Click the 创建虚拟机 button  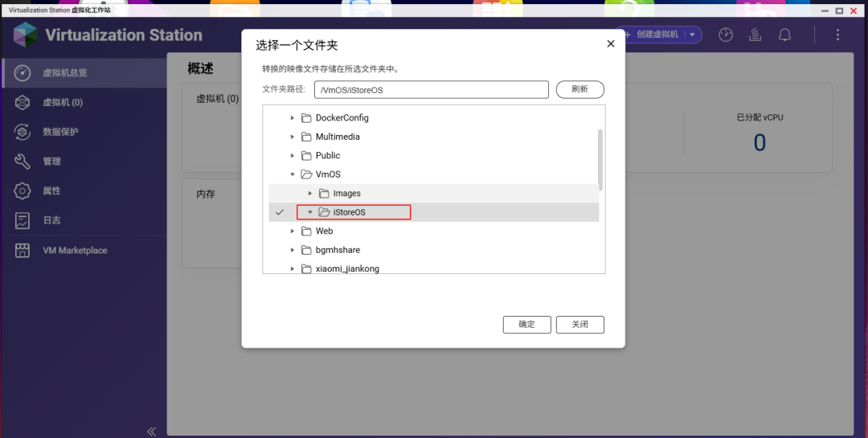coord(657,35)
